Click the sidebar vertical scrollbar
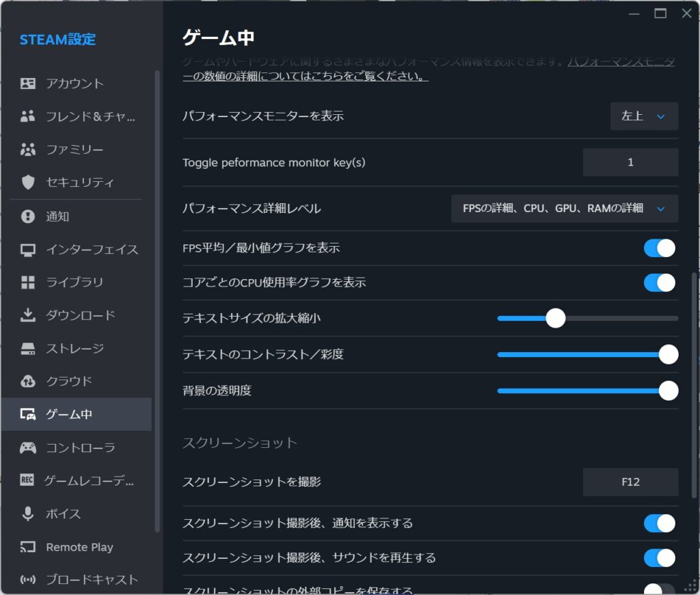Screen dimensions: 700x595 (157, 302)
